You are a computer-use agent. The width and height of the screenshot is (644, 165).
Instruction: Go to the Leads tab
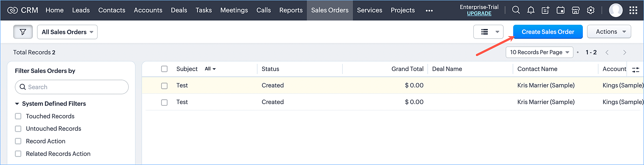pos(81,10)
